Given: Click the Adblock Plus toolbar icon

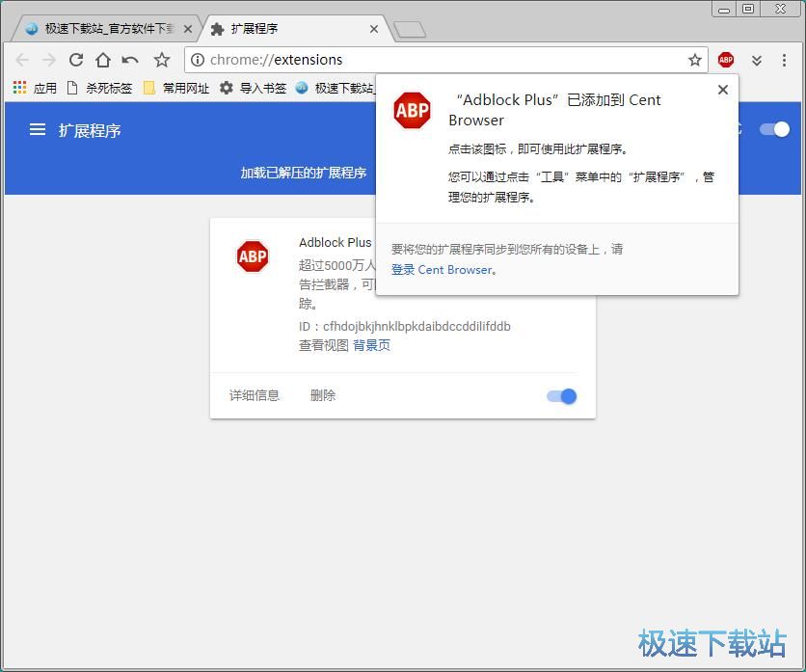Looking at the screenshot, I should (726, 60).
